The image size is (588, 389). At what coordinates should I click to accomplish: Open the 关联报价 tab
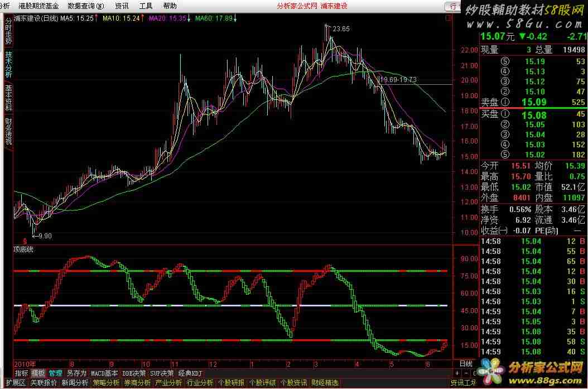click(x=44, y=383)
